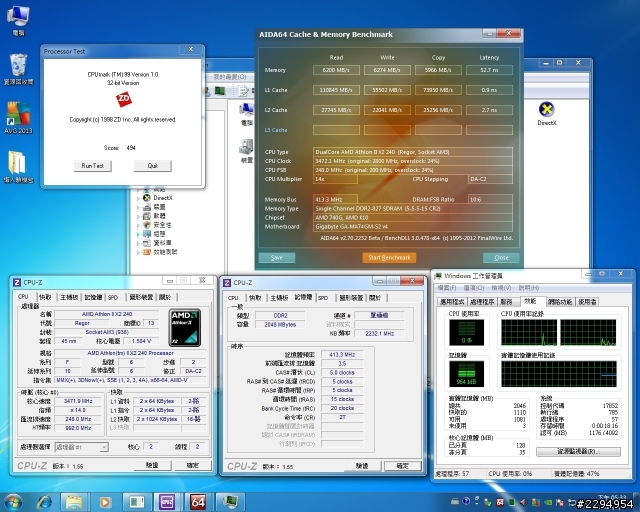The width and height of the screenshot is (640, 512).
Task: Switch to 應用程式 tab in Task Manager
Action: (452, 302)
